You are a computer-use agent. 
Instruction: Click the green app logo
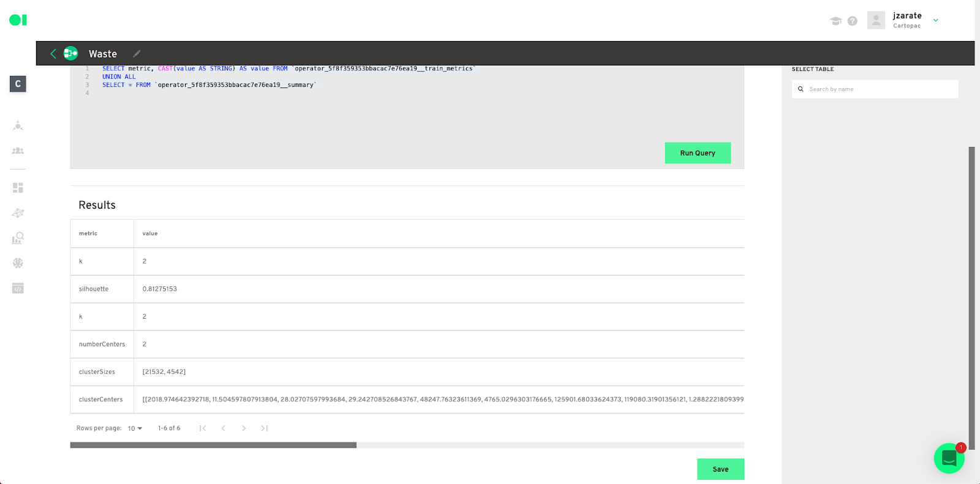click(18, 20)
